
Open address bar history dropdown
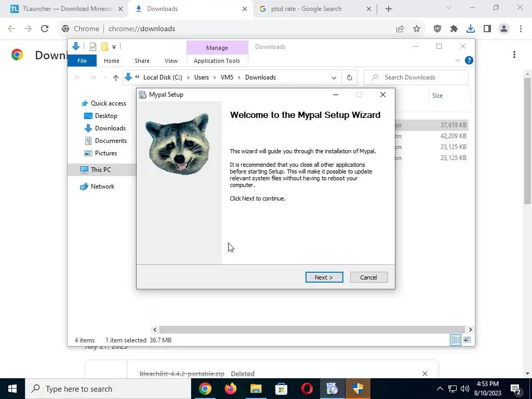tap(334, 78)
